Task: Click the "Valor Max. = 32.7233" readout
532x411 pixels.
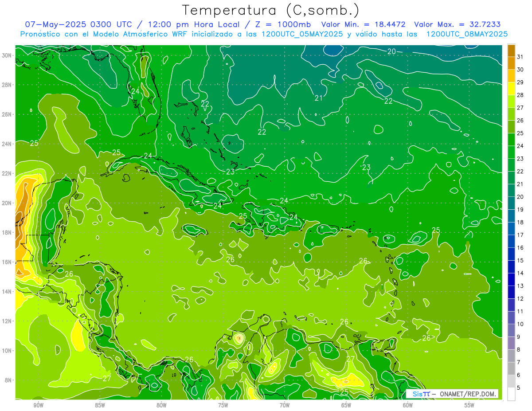Action: coord(458,24)
